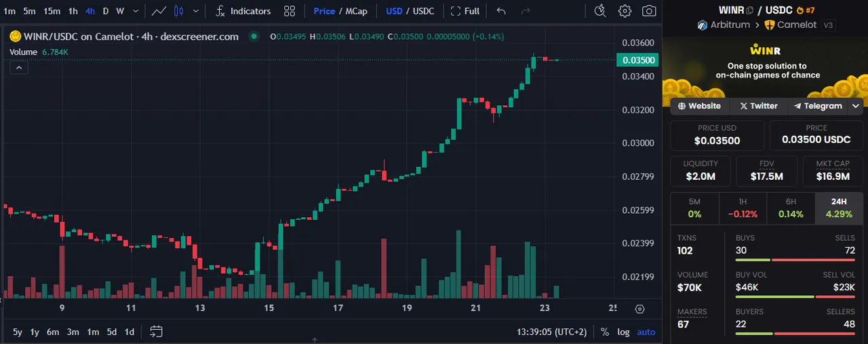Image resolution: width=868 pixels, height=344 pixels.
Task: Expand the chart style dropdown arrow
Action: coord(196,11)
